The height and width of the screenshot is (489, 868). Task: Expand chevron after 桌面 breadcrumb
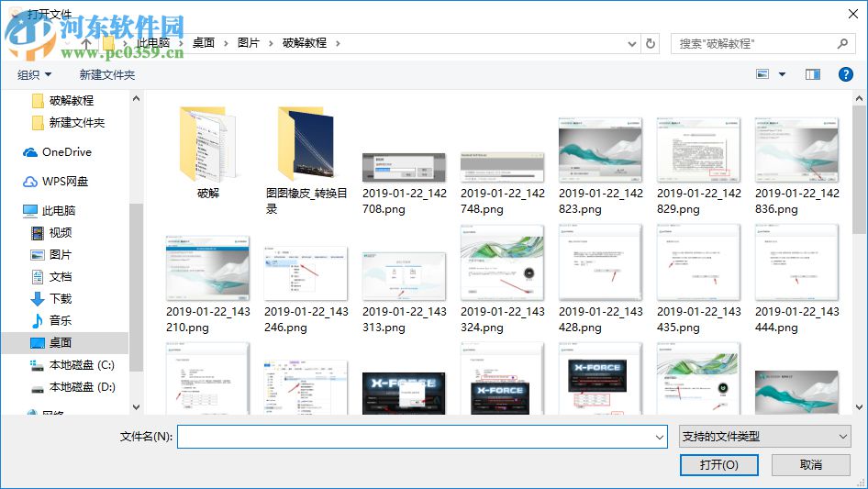click(x=226, y=43)
